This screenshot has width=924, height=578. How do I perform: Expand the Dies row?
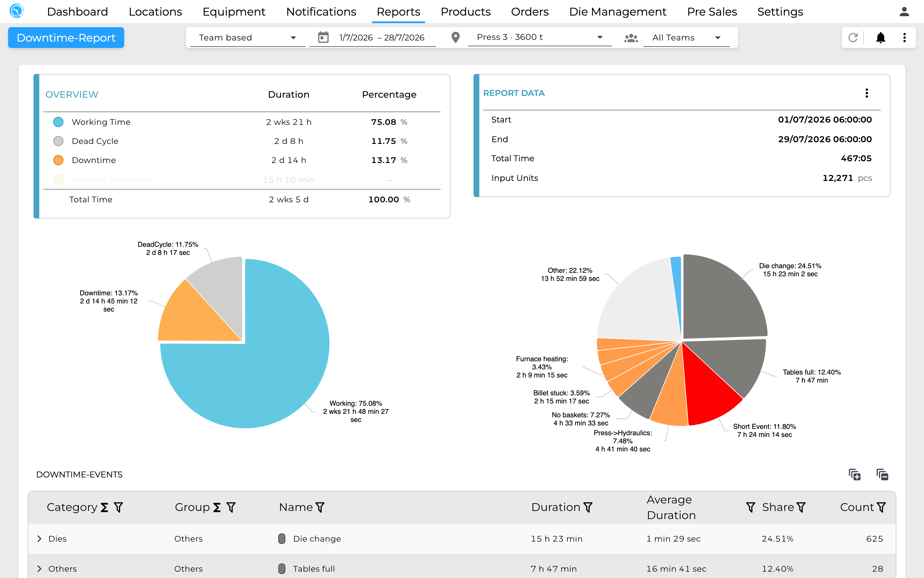pos(39,539)
